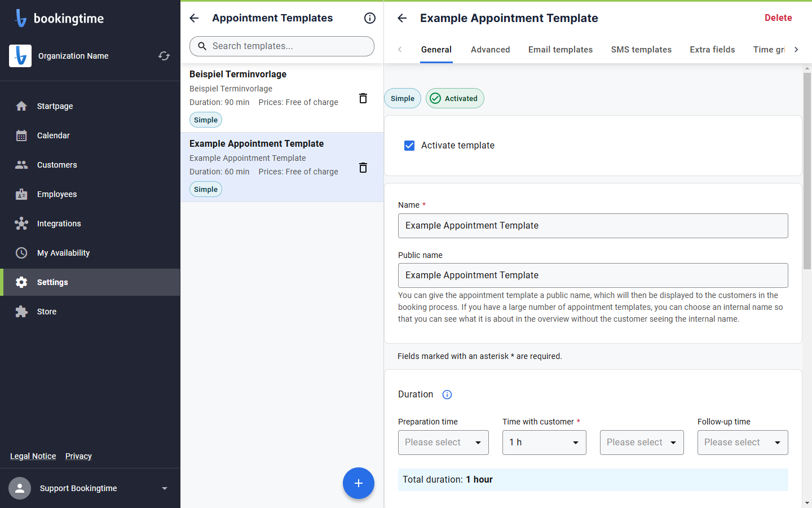The height and width of the screenshot is (508, 812).
Task: Open Integrations in the sidebar
Action: (90, 224)
